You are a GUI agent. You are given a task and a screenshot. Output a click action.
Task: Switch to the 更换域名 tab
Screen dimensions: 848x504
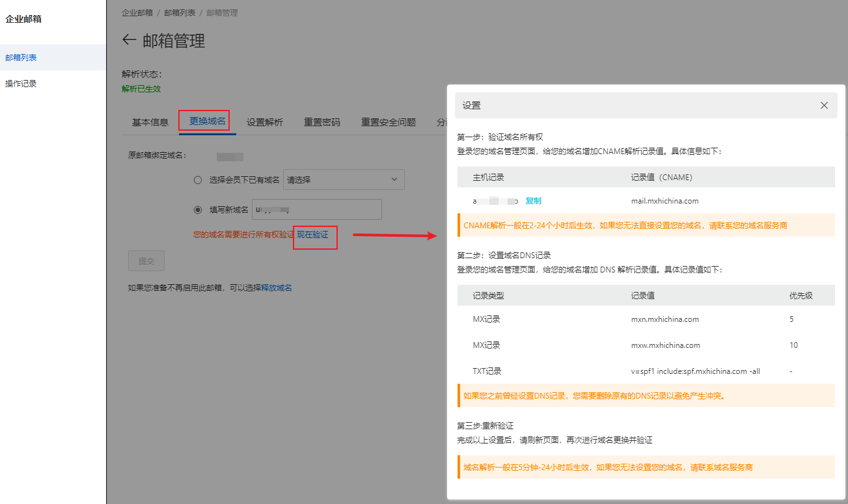(x=207, y=122)
